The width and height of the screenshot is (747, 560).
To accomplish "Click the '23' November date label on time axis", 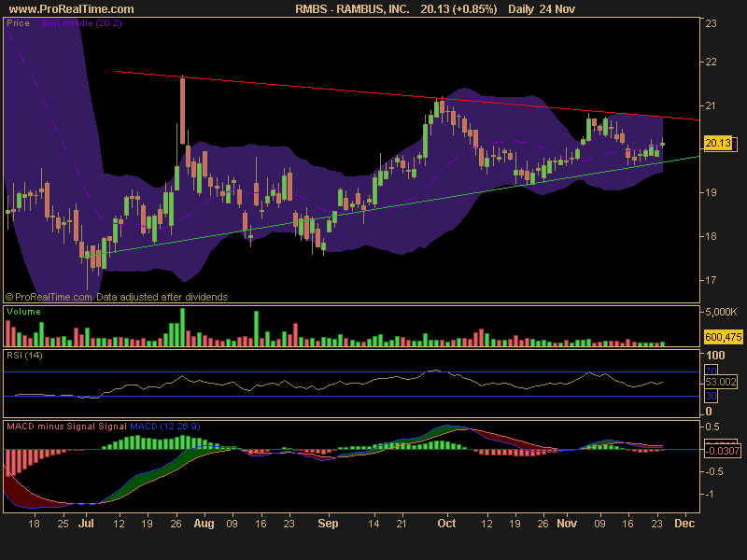I will [x=657, y=524].
